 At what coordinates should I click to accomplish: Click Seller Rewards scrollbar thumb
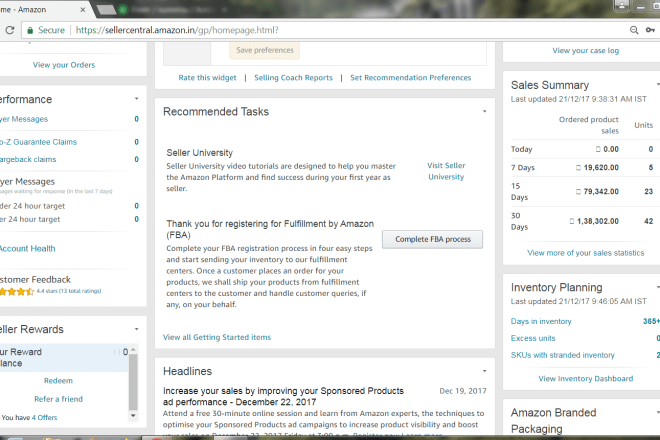[133, 382]
